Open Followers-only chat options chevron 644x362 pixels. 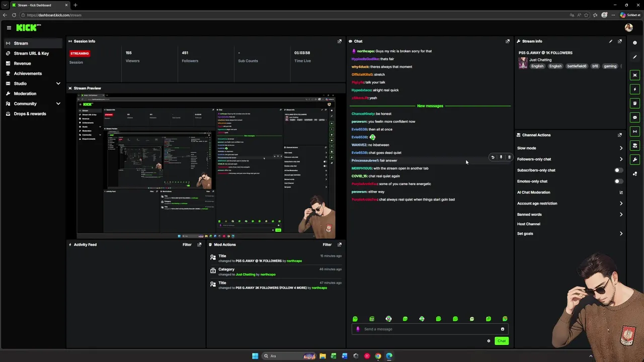click(621, 159)
